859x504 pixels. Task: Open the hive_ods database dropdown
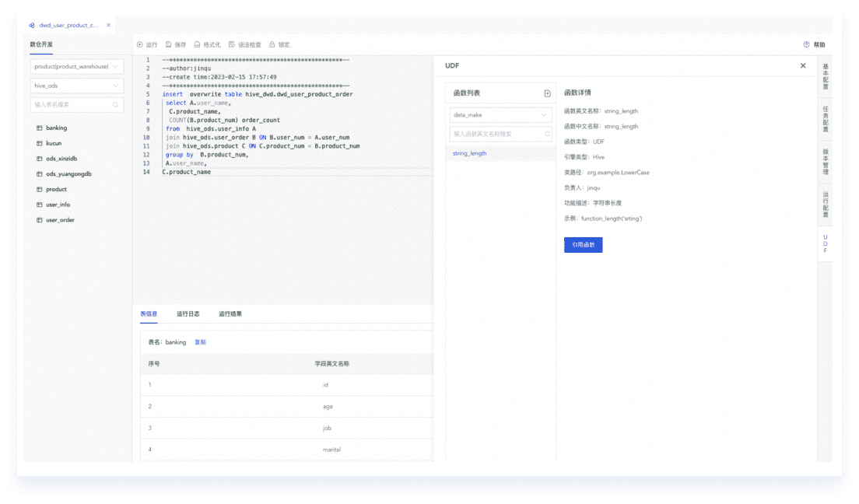76,86
